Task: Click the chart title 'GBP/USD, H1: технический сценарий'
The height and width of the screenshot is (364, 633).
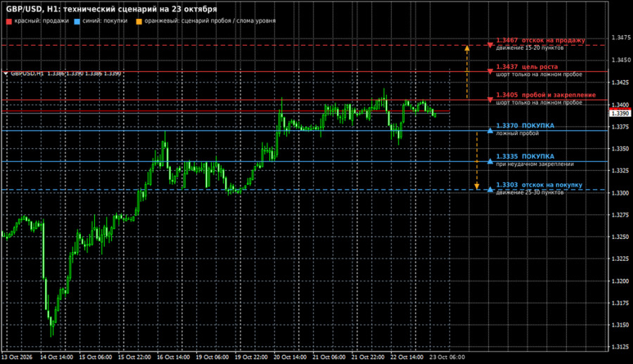Action: [x=83, y=9]
